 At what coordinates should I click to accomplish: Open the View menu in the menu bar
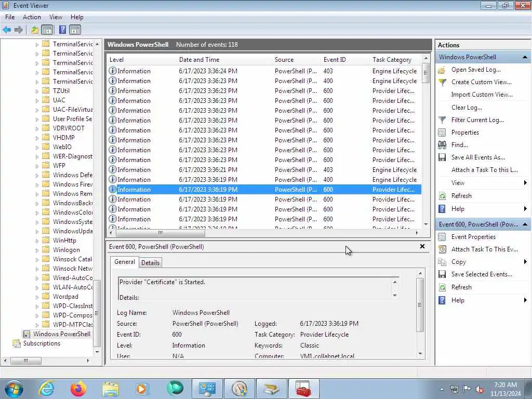pos(56,17)
